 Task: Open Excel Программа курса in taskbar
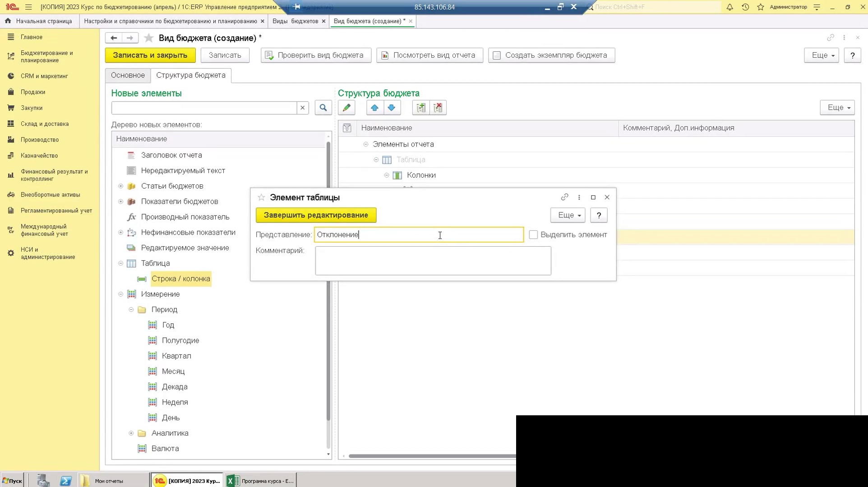click(x=261, y=481)
